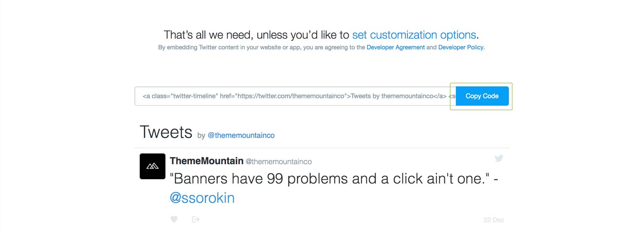Viewport: 644px width, 230px height.
Task: Click the 22 Dec tweet timestamp
Action: click(494, 220)
